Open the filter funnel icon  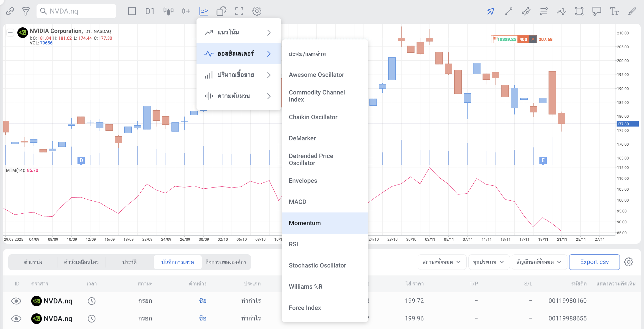coord(26,11)
